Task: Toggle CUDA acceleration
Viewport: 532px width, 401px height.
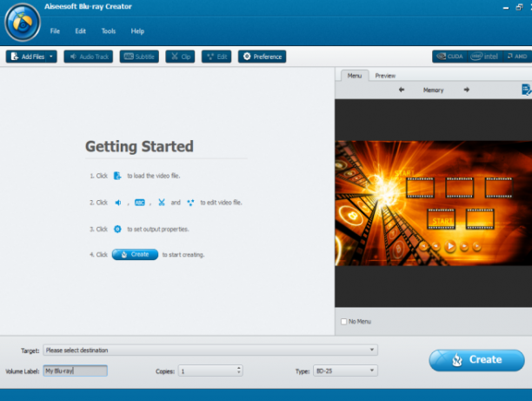Action: click(x=450, y=57)
